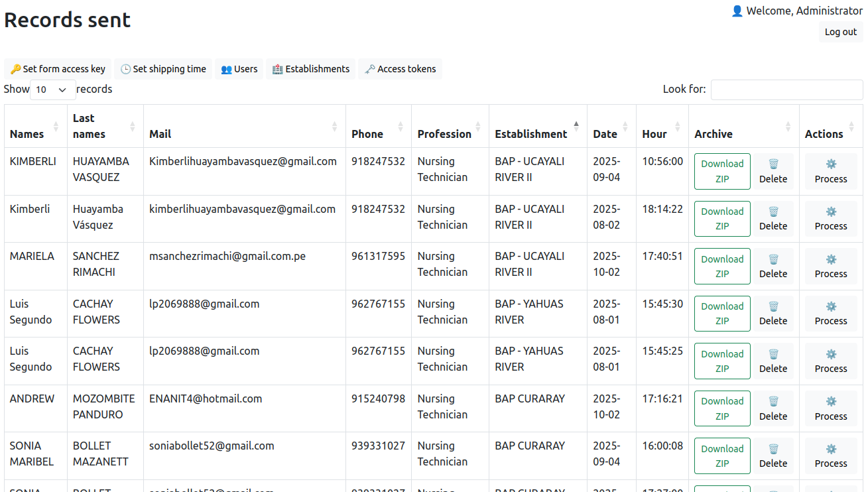Click the hospital icon for Establishments

[277, 69]
